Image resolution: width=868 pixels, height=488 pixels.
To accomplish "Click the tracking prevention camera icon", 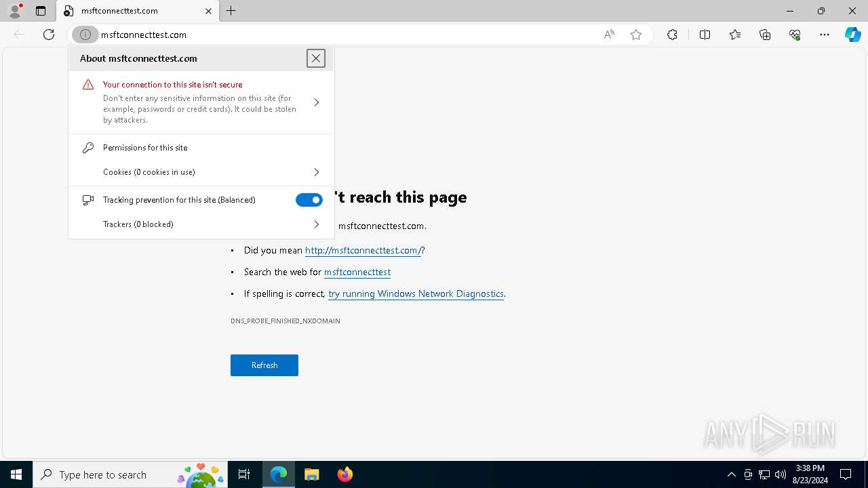I will 88,200.
